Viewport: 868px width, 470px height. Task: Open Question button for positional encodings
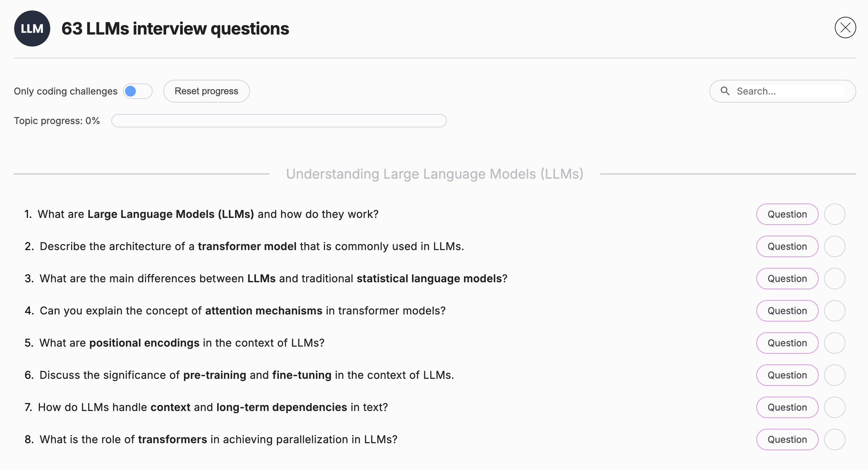[x=787, y=343]
